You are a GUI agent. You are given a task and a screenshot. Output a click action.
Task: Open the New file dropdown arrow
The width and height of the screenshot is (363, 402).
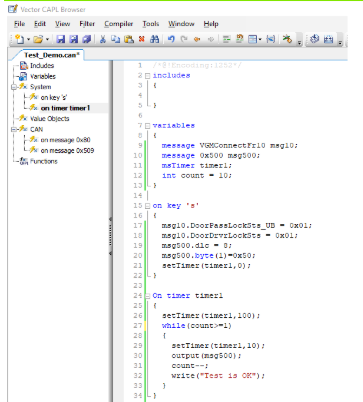click(x=28, y=40)
